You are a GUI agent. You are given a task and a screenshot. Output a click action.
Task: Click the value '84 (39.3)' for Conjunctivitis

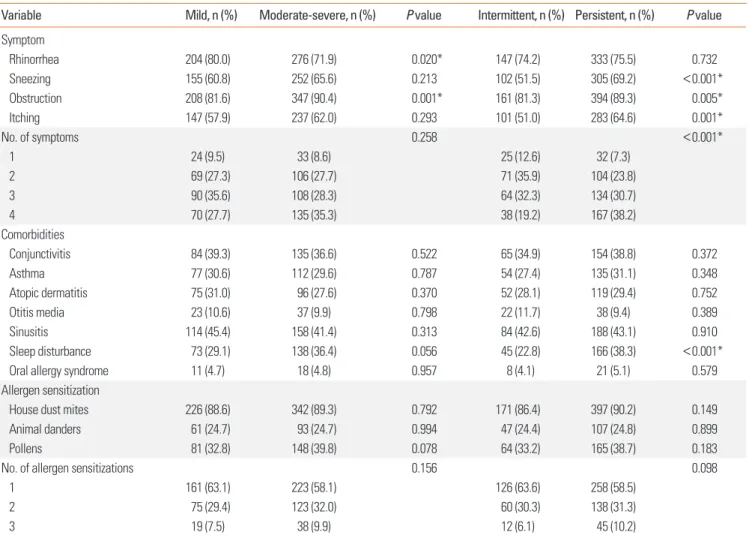click(x=210, y=254)
